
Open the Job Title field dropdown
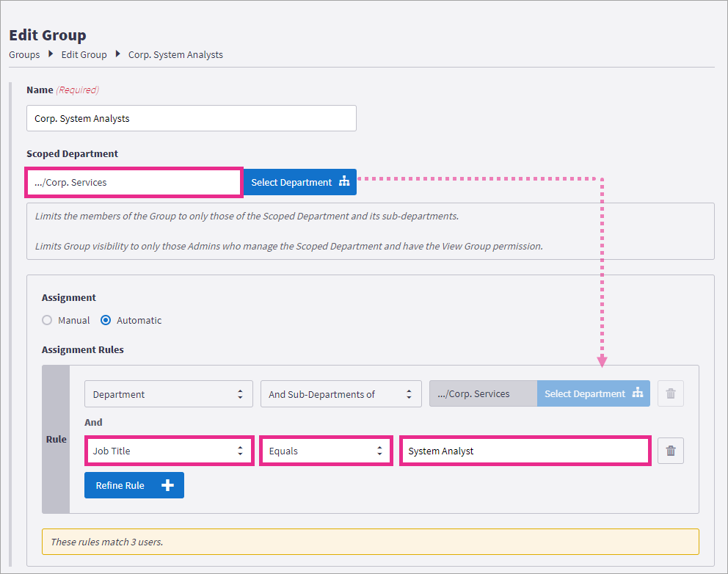click(x=169, y=451)
